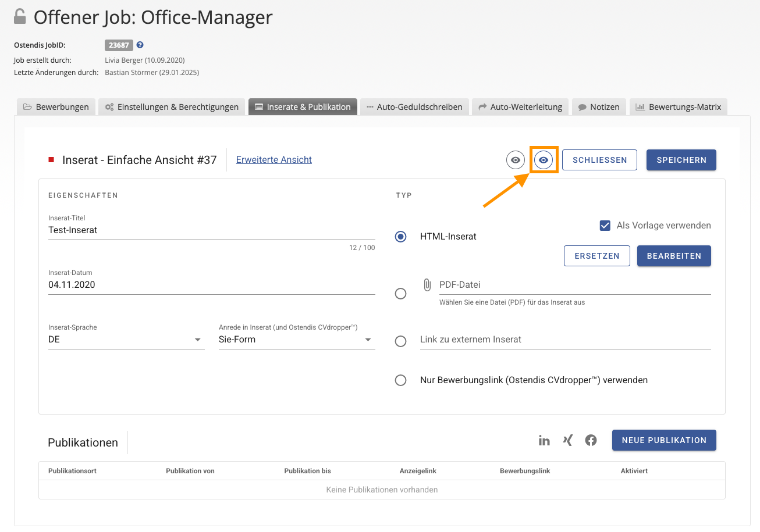Click the creator name Livia Berger
The height and width of the screenshot is (532, 760).
pyautogui.click(x=124, y=60)
